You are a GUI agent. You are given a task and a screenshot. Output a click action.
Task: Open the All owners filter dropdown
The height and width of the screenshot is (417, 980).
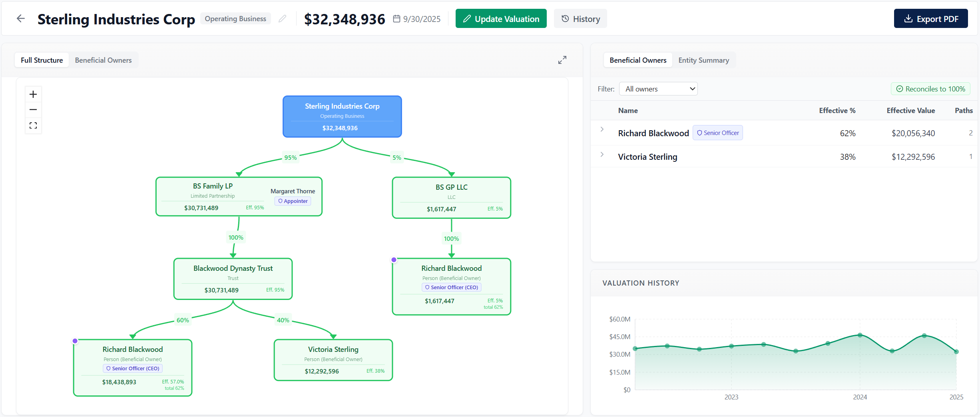point(658,89)
